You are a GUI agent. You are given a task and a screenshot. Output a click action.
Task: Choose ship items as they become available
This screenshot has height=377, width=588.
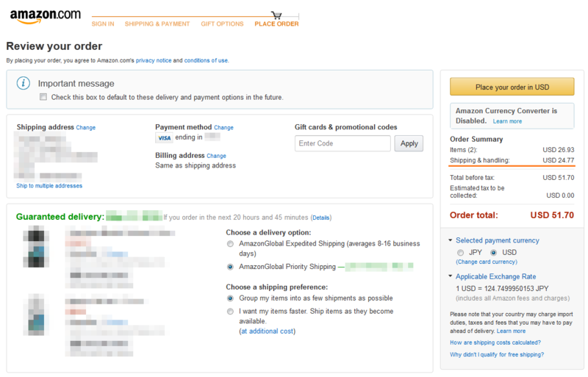click(x=230, y=312)
